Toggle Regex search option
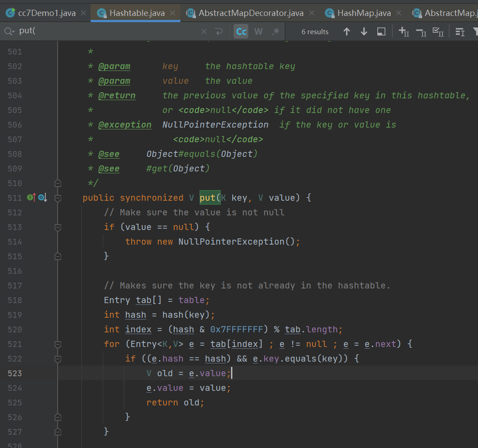 click(276, 31)
